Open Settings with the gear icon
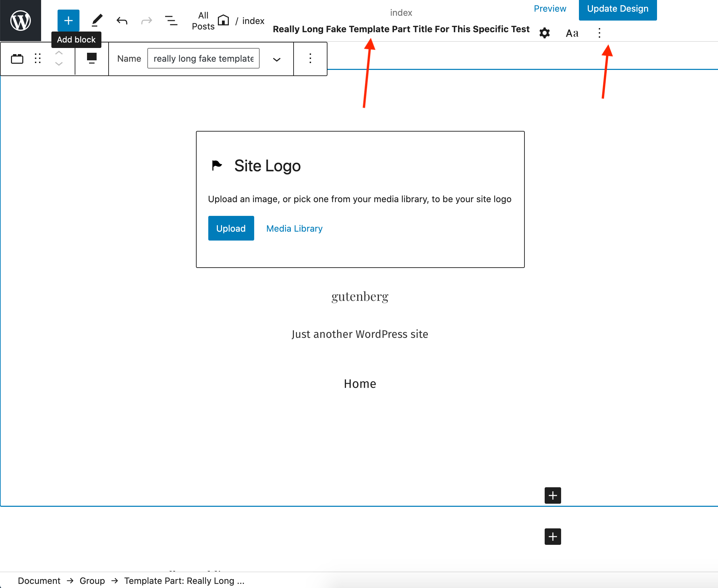This screenshot has height=588, width=718. point(544,33)
